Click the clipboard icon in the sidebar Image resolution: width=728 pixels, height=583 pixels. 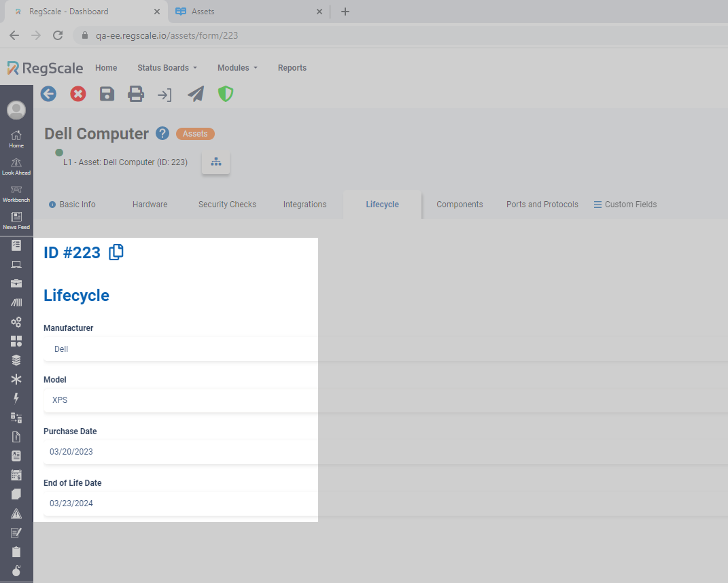coord(16,552)
